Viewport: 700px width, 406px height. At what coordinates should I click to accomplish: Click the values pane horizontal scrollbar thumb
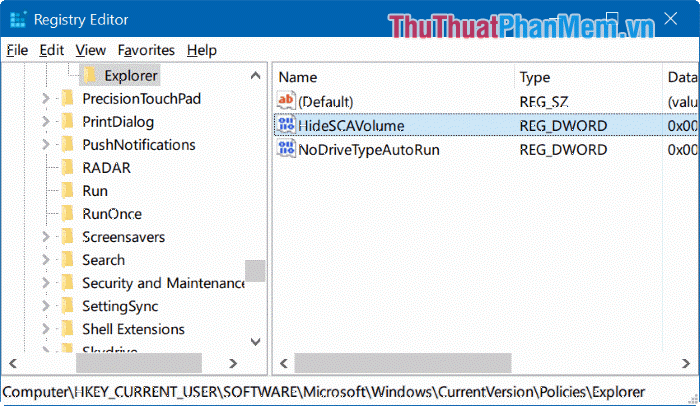(403, 363)
